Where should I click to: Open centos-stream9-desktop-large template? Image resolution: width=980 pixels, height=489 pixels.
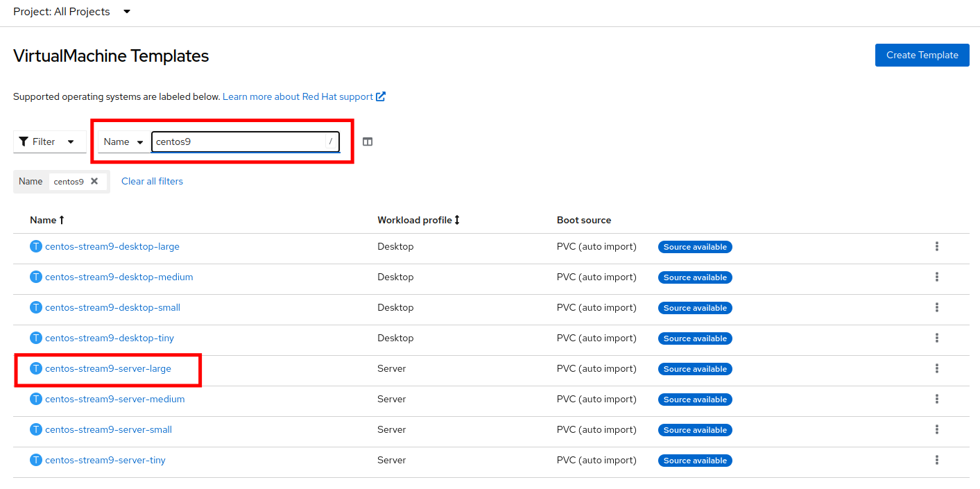[x=112, y=246]
